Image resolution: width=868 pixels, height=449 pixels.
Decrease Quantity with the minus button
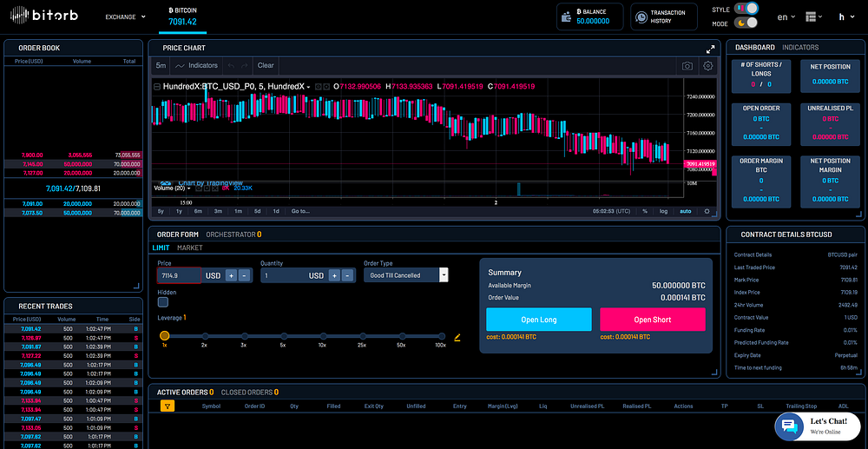[x=347, y=275]
